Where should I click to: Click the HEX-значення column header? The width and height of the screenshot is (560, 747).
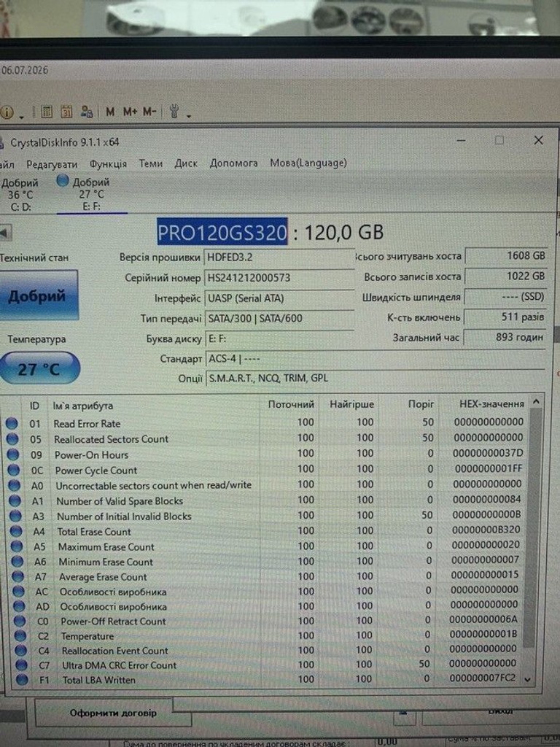(x=491, y=404)
